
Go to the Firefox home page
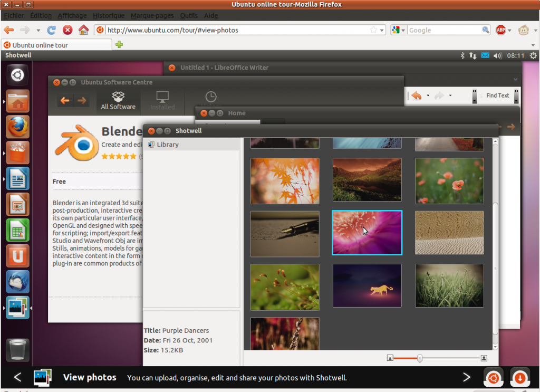[x=83, y=30]
